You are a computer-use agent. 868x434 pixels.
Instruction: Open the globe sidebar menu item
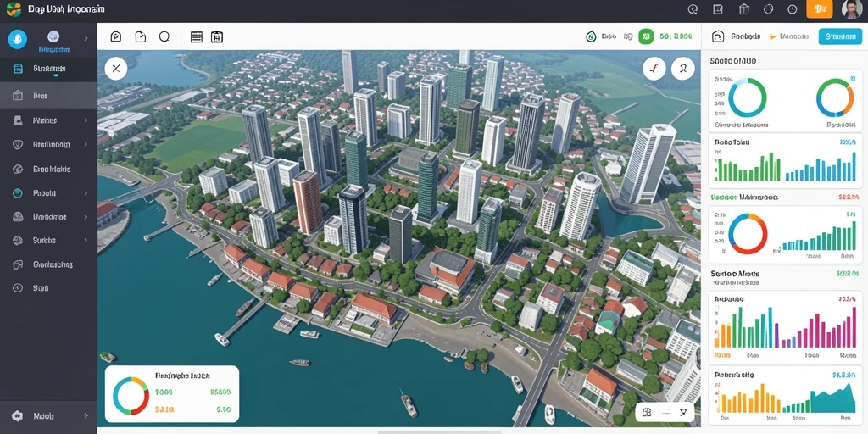coord(48,169)
